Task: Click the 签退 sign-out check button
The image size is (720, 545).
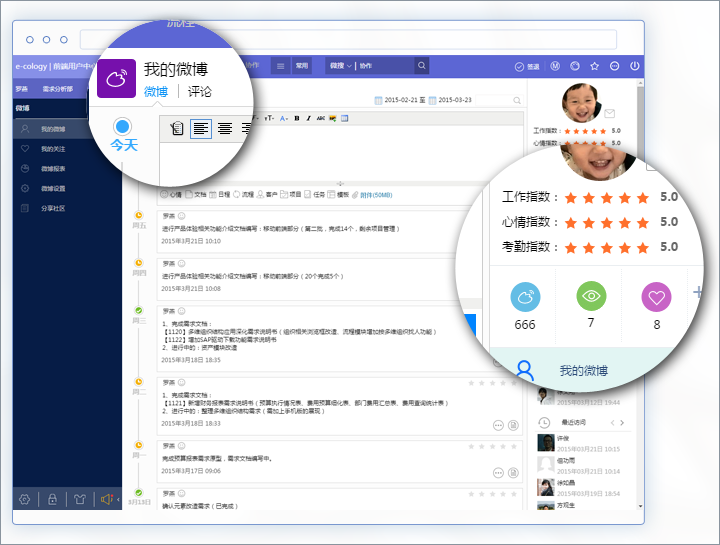Action: point(527,67)
